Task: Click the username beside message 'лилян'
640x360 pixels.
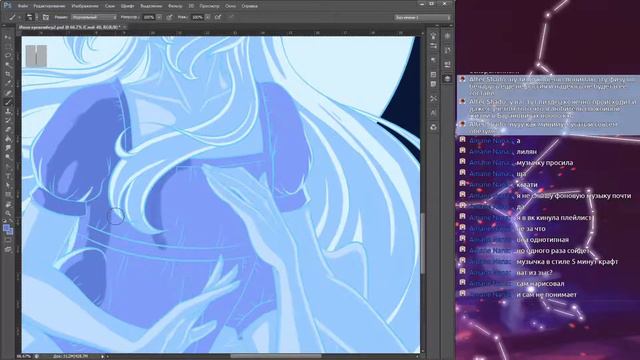Action: 491,151
